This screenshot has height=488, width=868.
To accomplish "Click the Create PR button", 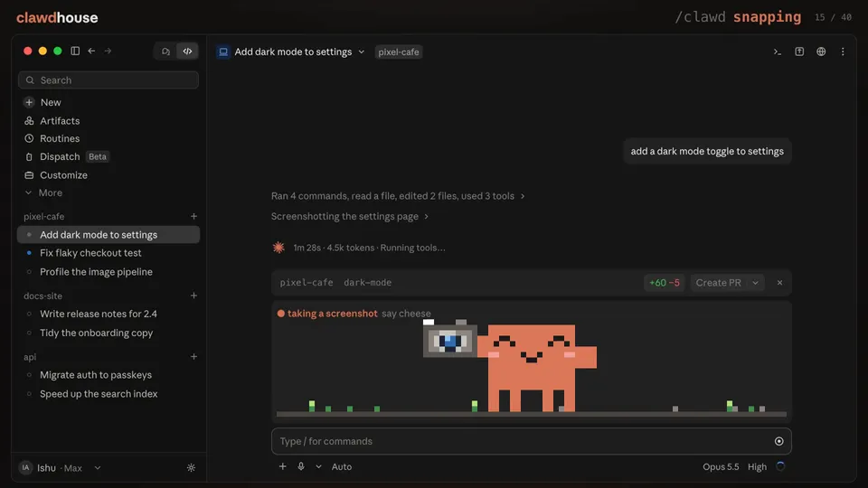I will click(718, 283).
